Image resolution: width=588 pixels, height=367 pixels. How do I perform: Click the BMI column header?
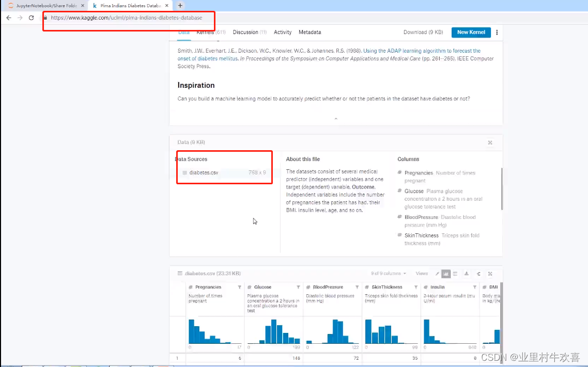pos(493,287)
